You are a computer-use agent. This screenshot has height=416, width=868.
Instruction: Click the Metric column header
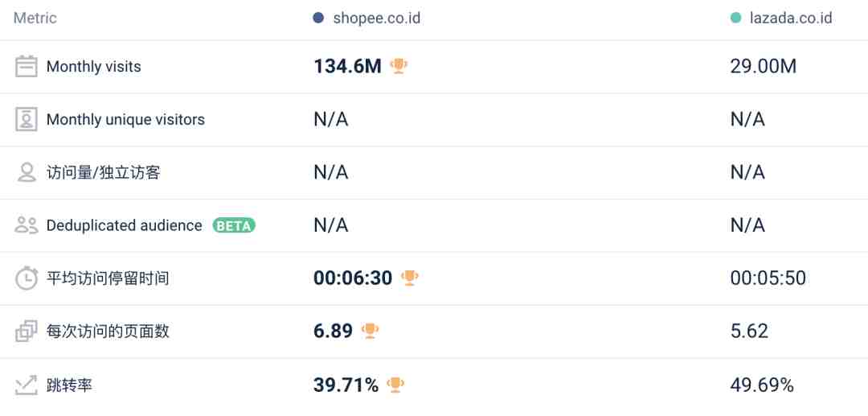click(35, 18)
